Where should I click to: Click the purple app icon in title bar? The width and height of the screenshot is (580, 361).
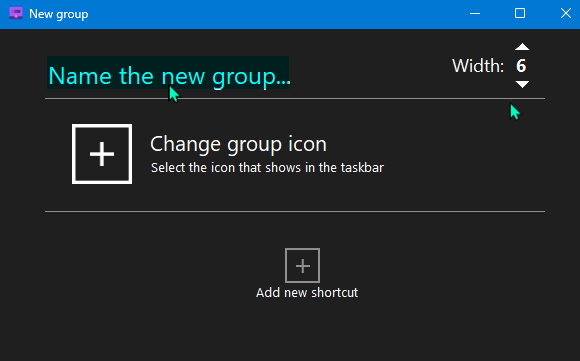(x=16, y=14)
